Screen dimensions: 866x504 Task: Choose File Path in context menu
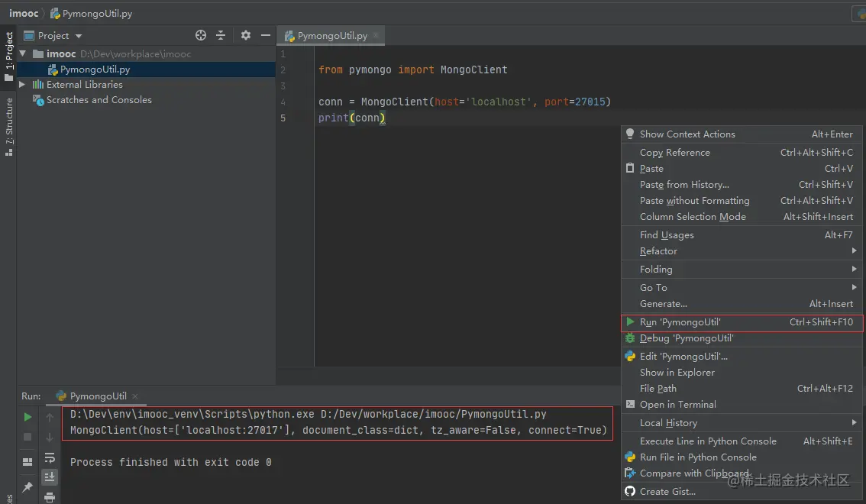pos(742,388)
